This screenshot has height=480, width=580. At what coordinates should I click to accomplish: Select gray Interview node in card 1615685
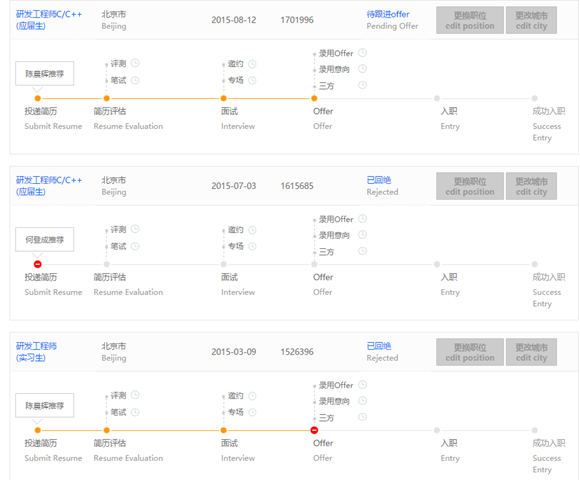[x=223, y=264]
